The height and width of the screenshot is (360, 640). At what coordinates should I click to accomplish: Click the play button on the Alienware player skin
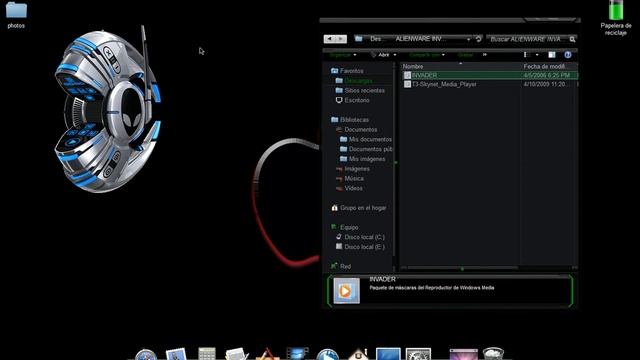(x=73, y=142)
